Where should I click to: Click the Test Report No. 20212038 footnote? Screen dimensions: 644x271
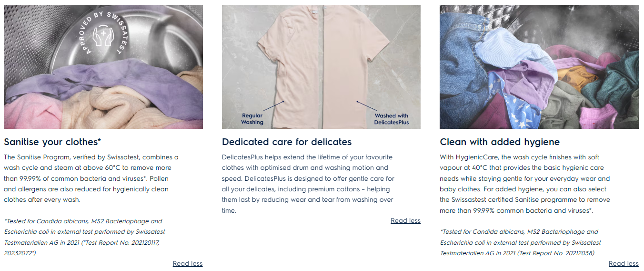(520, 242)
